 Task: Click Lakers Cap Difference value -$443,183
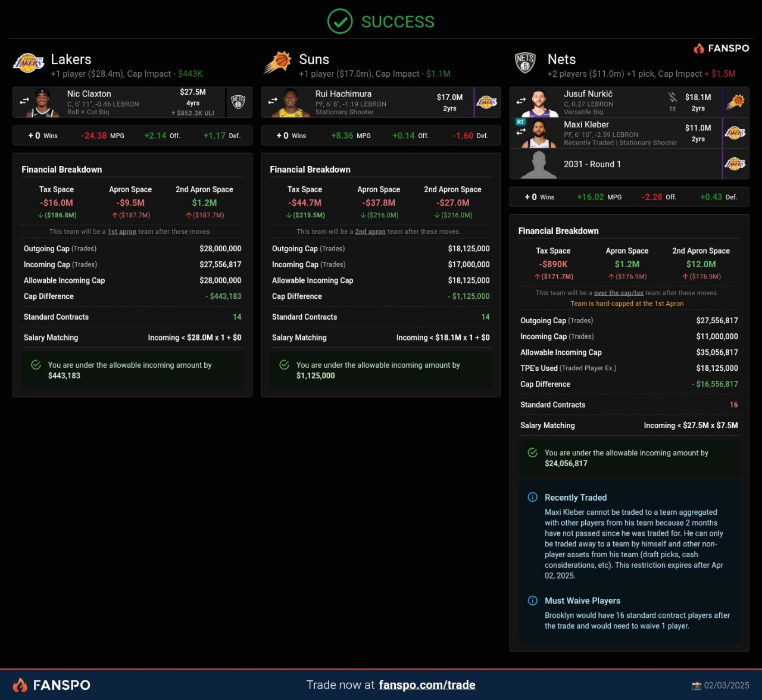click(x=223, y=296)
